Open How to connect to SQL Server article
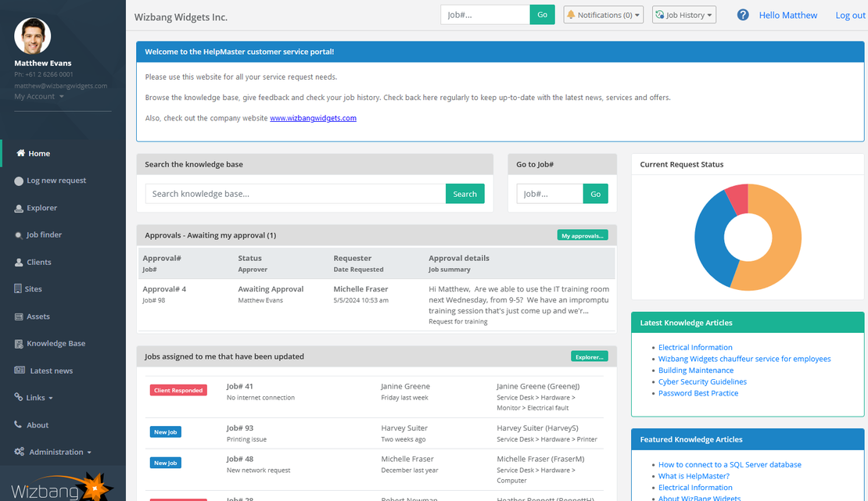868x501 pixels. pos(730,464)
